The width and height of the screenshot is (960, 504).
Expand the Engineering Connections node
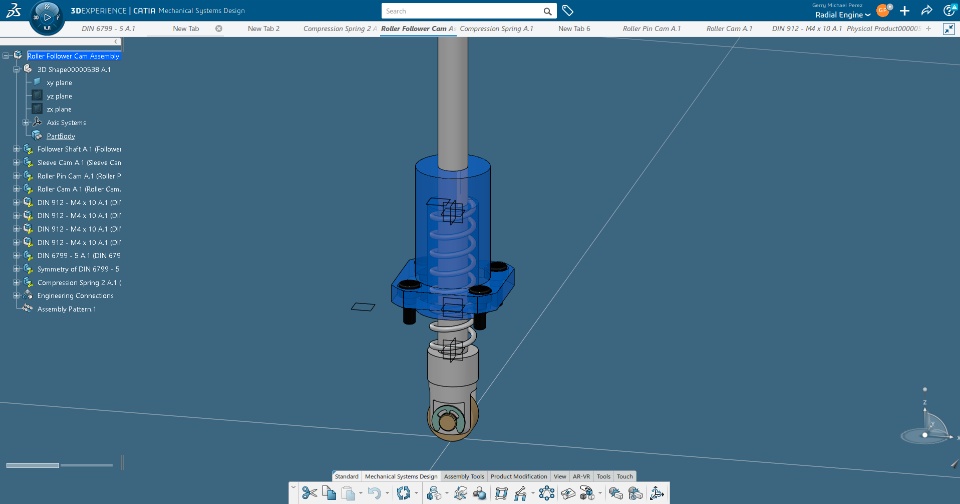pos(17,295)
